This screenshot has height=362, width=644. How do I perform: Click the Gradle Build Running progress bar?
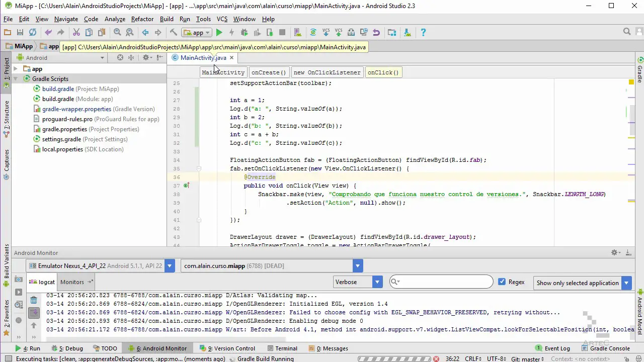tap(395, 358)
